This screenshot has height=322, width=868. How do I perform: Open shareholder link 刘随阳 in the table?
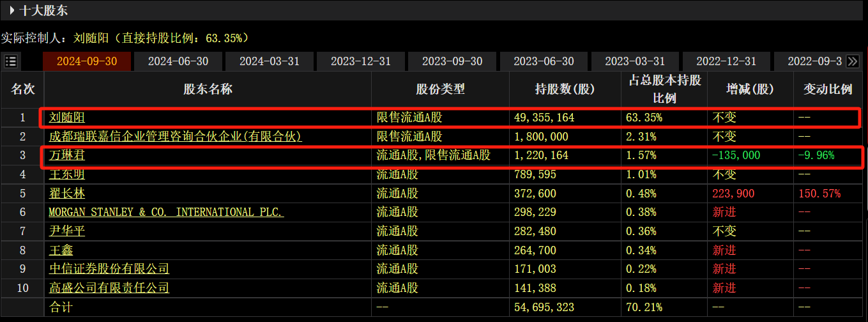tap(67, 118)
